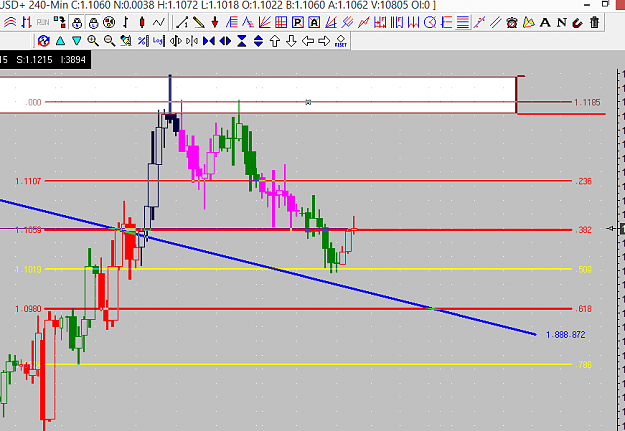Viewport: 625px width, 431px height.
Task: Click the red-blue circular refresh icon
Action: coord(43,41)
